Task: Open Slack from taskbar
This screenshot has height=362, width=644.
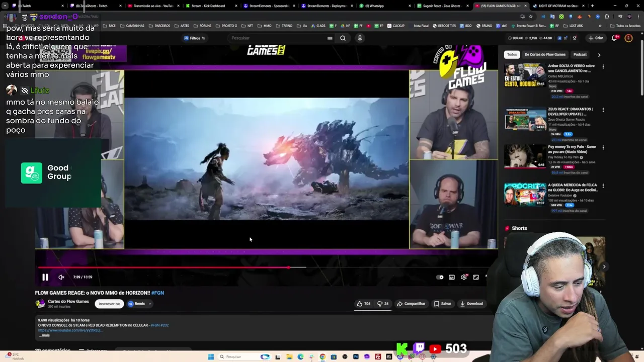Action: [x=311, y=357]
